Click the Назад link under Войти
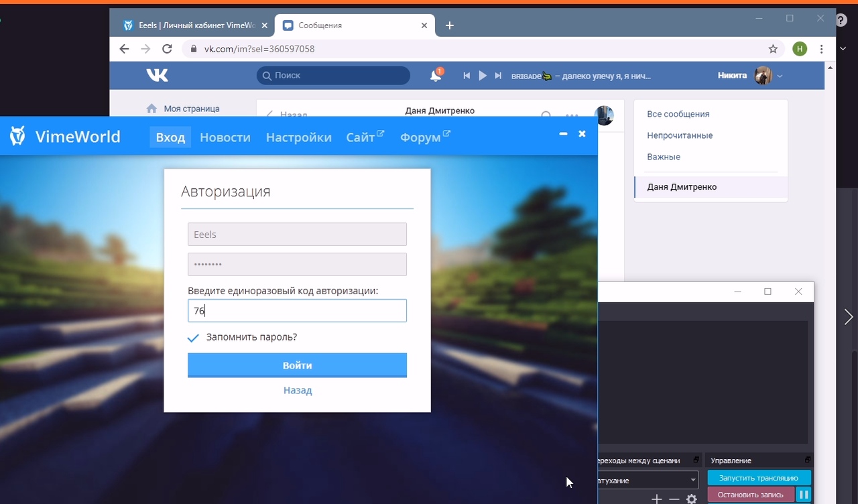The image size is (858, 504). pyautogui.click(x=298, y=390)
